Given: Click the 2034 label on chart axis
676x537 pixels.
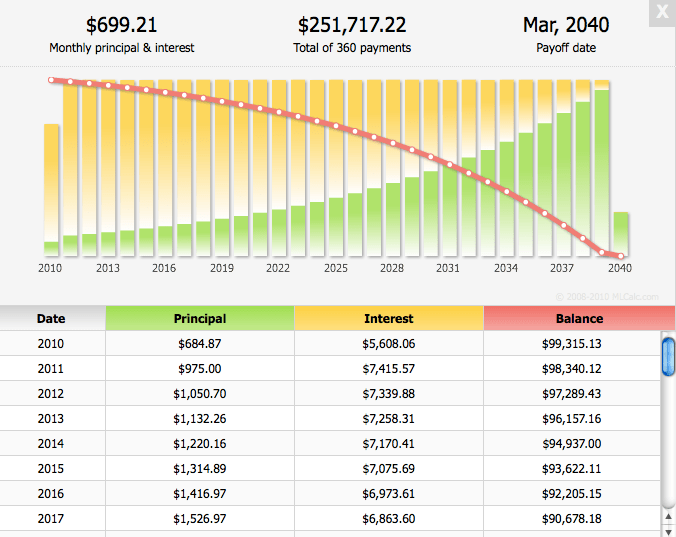Looking at the screenshot, I should (x=506, y=268).
